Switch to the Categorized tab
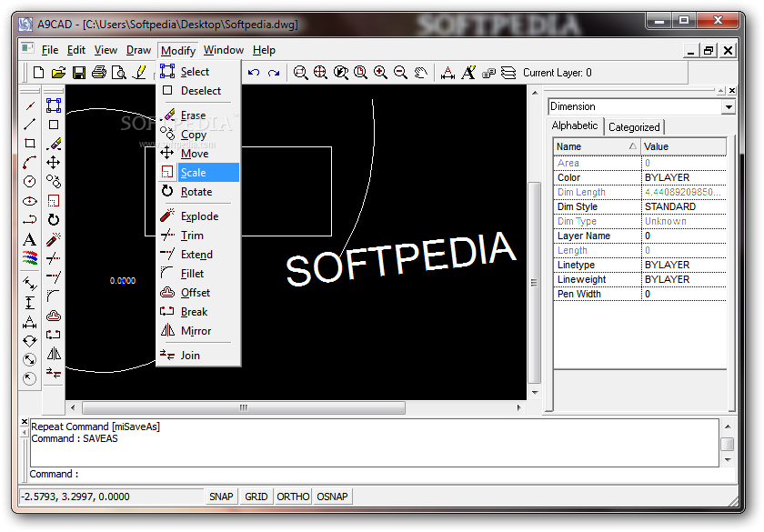 click(x=634, y=127)
